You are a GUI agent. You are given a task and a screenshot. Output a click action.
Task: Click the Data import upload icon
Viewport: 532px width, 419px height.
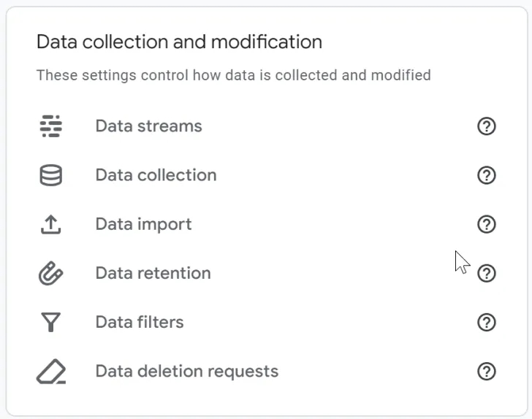(x=51, y=224)
